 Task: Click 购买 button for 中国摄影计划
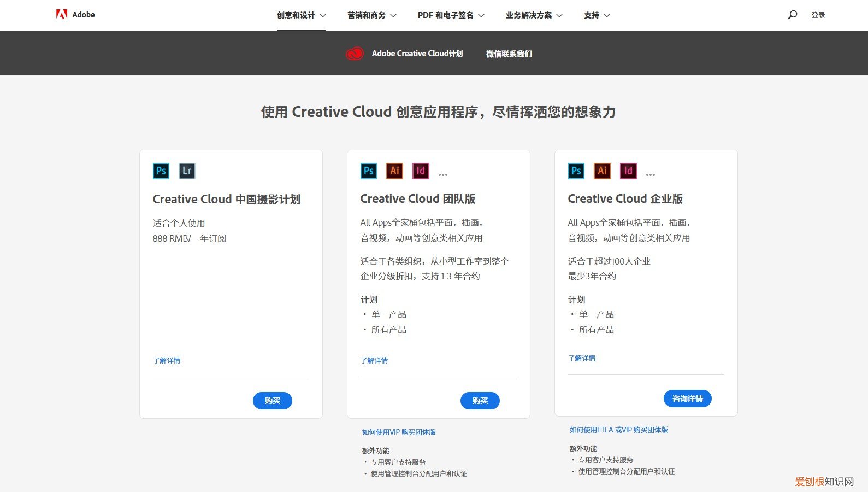[272, 401]
